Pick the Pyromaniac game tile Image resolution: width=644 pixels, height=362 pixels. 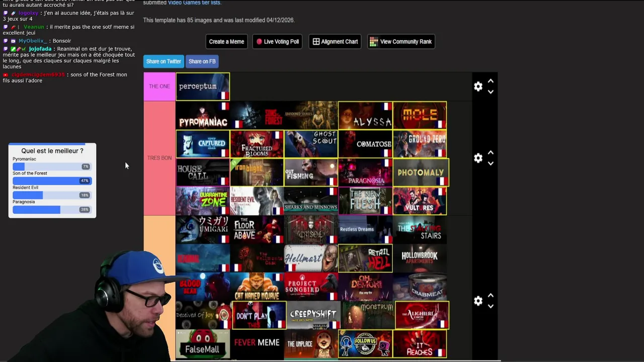tap(203, 115)
